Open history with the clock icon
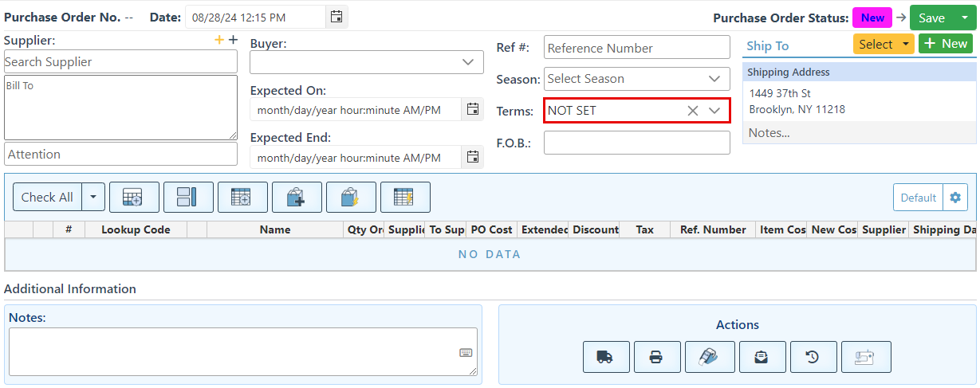 click(813, 357)
